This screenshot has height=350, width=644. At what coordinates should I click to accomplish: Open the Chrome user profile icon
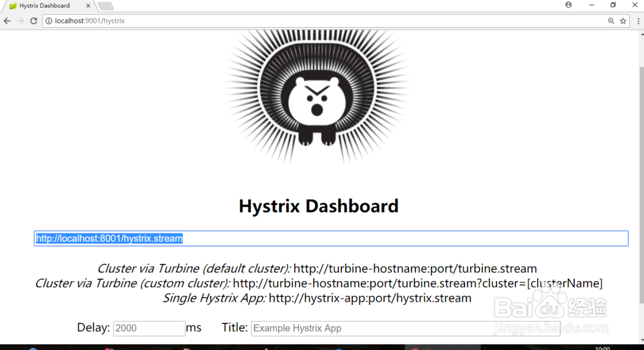click(569, 5)
